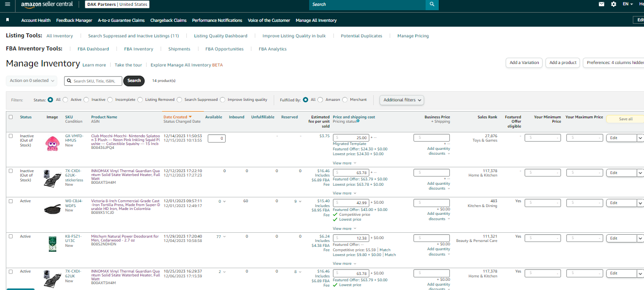Click Add a Variation button
The height and width of the screenshot is (290, 644).
524,63
